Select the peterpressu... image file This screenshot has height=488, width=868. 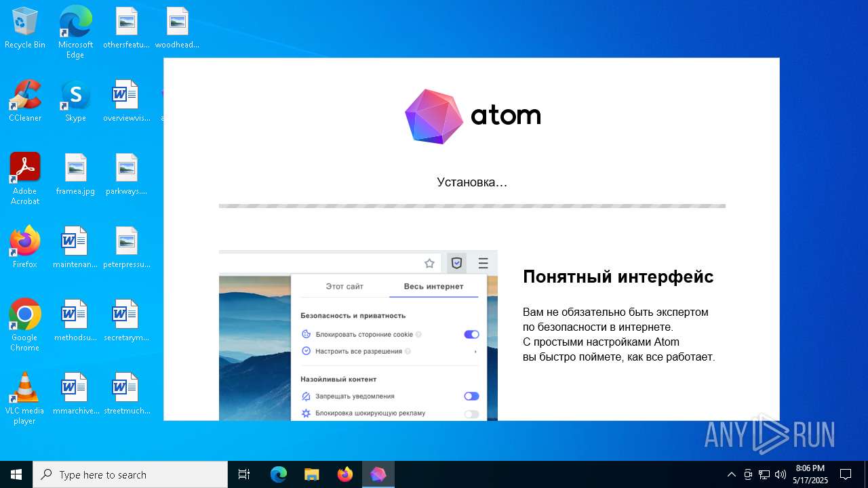(x=126, y=248)
